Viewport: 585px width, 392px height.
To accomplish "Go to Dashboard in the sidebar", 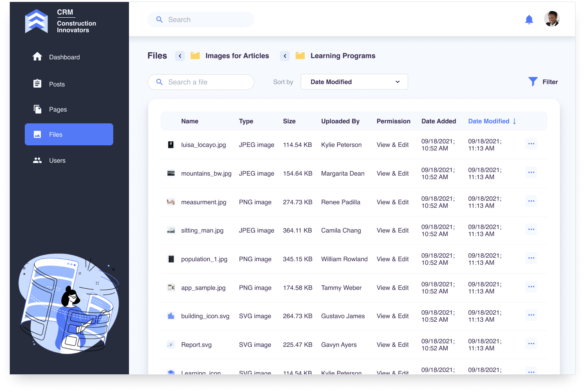I will (64, 57).
